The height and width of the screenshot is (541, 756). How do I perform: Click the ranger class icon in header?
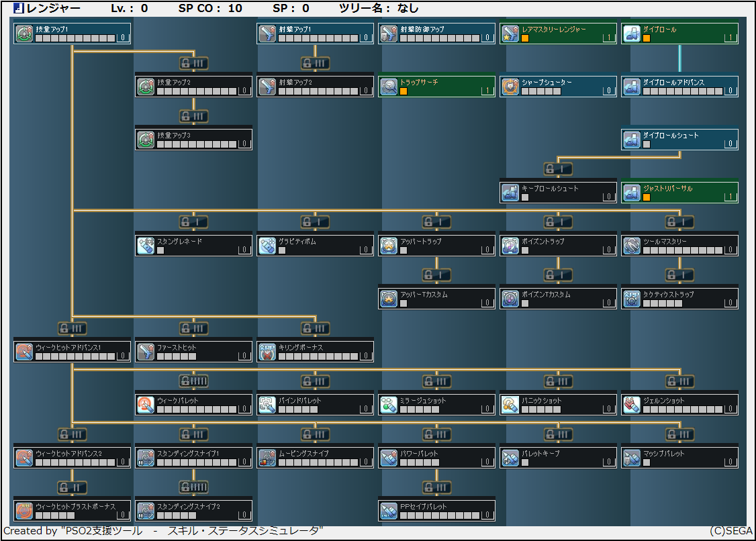(x=19, y=9)
